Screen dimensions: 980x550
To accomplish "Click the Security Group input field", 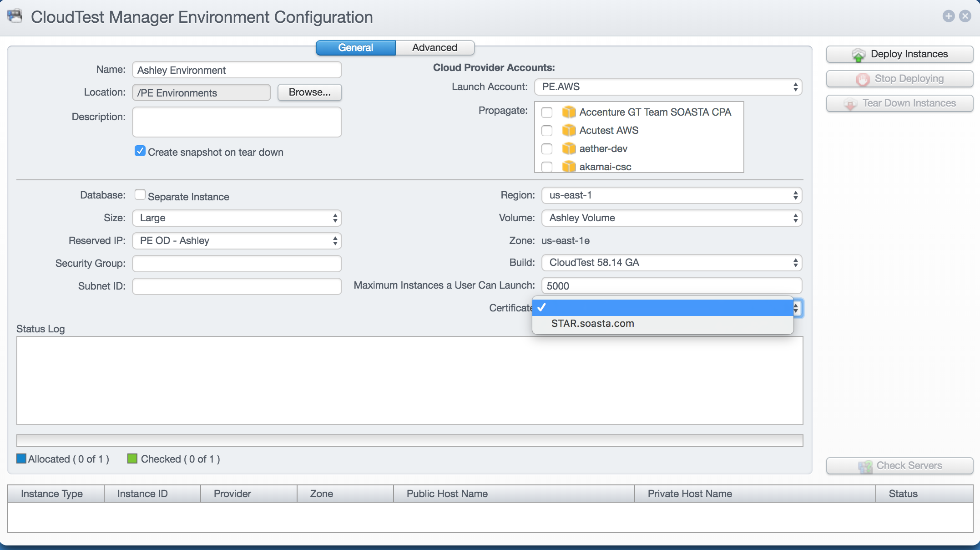I will pyautogui.click(x=237, y=264).
